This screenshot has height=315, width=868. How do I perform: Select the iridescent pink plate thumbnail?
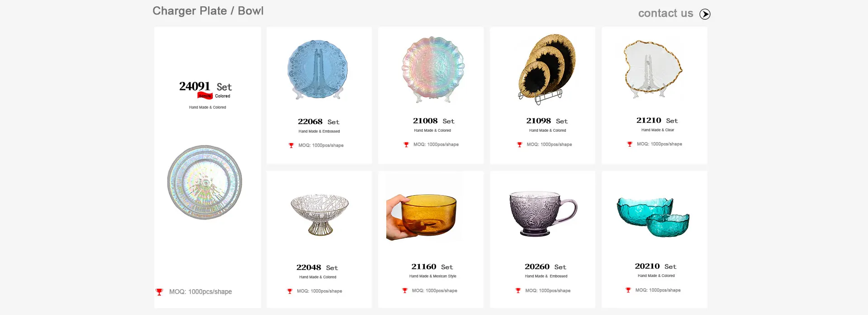433,70
